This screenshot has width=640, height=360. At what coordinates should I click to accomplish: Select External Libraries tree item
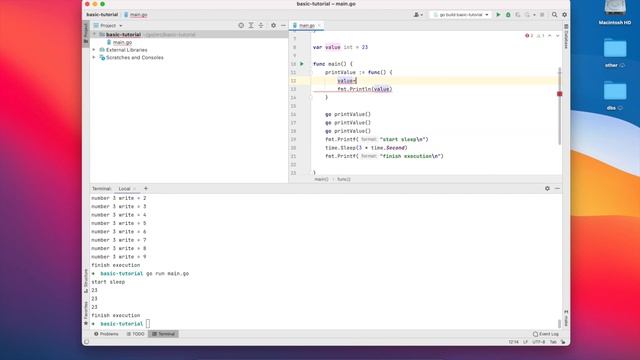pos(127,50)
